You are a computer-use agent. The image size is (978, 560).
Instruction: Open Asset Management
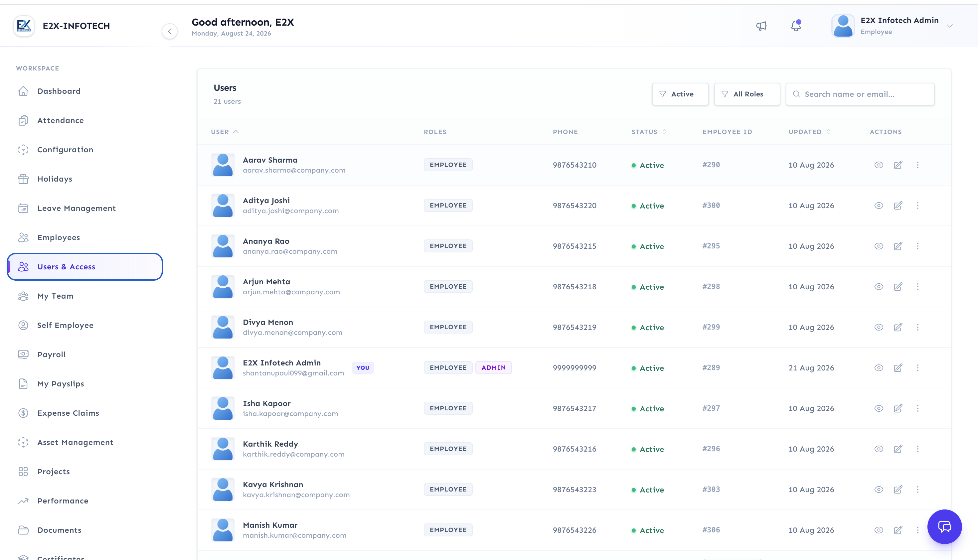84,442
